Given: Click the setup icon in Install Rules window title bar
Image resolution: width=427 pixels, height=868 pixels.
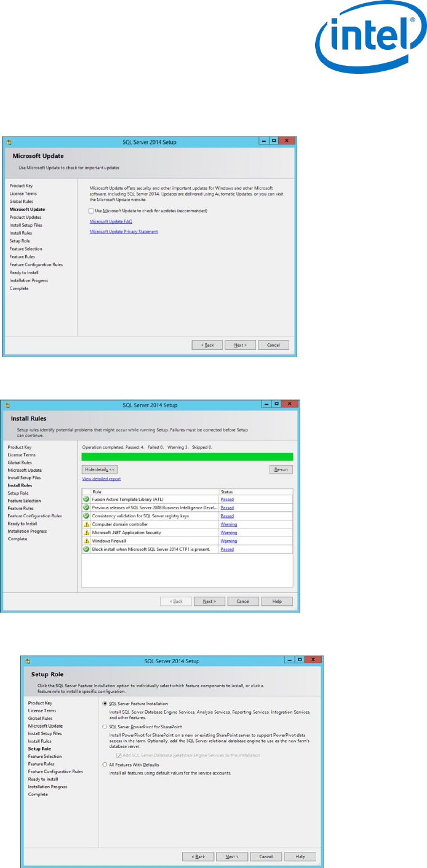Looking at the screenshot, I should [8, 405].
